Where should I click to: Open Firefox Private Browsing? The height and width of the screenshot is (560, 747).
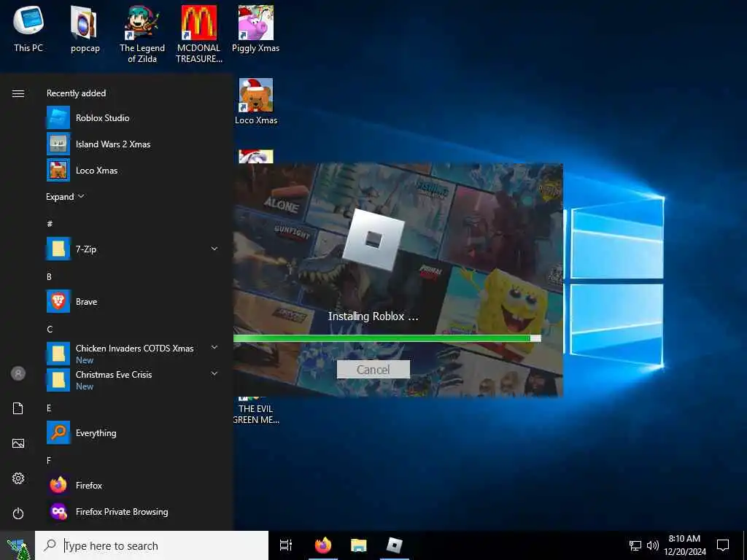coord(133,512)
